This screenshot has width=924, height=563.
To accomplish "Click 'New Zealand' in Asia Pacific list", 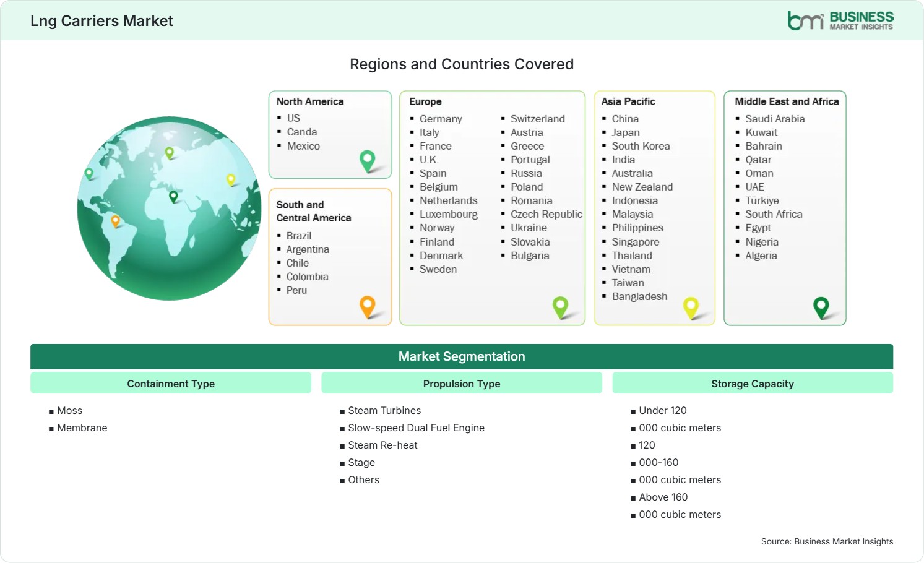I will pyautogui.click(x=642, y=187).
